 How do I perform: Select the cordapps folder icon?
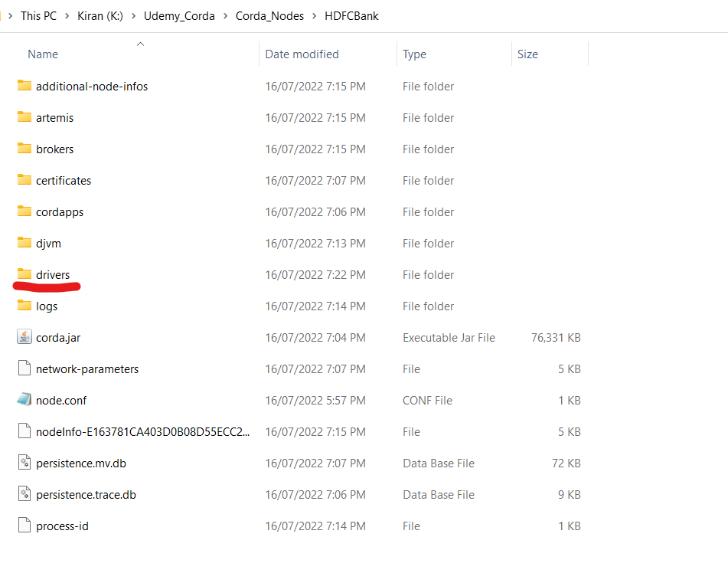click(x=24, y=211)
